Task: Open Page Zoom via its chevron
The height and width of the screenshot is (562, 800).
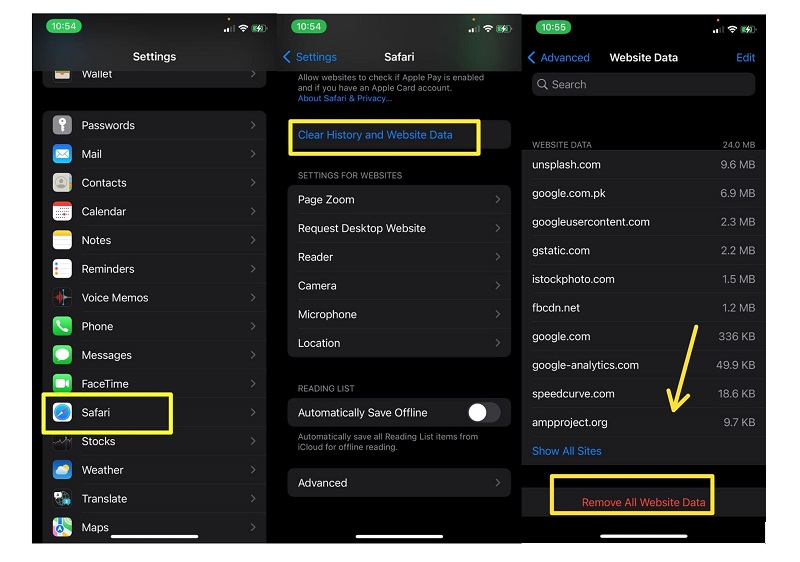Action: (497, 199)
